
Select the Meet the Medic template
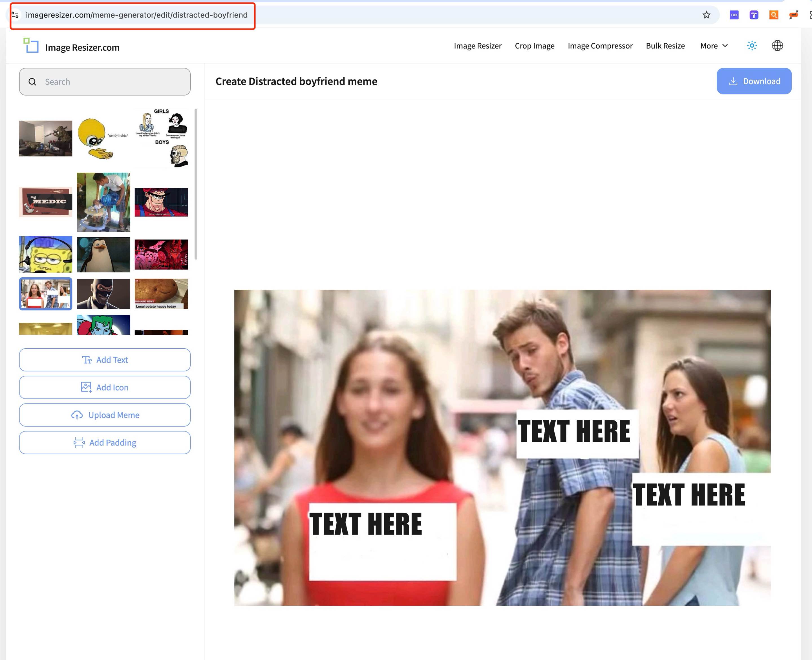point(46,202)
